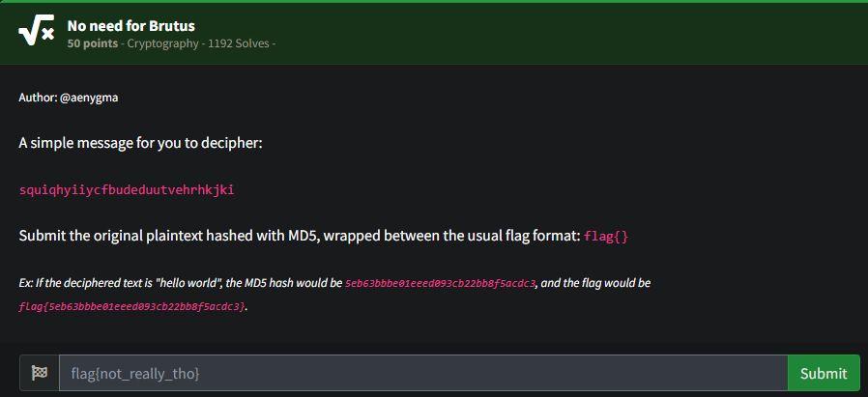Screen dimensions: 868x397
Task: Click the author handle @aenygma
Action: point(89,98)
